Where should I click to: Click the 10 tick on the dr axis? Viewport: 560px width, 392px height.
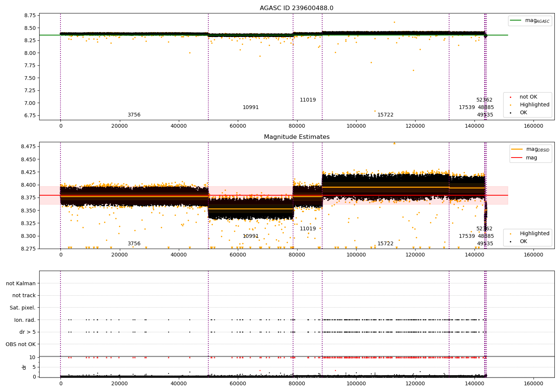click(x=32, y=357)
